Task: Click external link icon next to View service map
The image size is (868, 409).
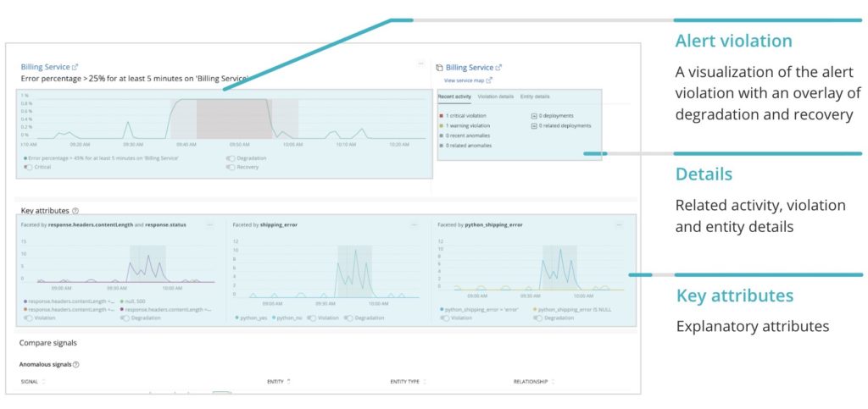Action: (x=489, y=80)
